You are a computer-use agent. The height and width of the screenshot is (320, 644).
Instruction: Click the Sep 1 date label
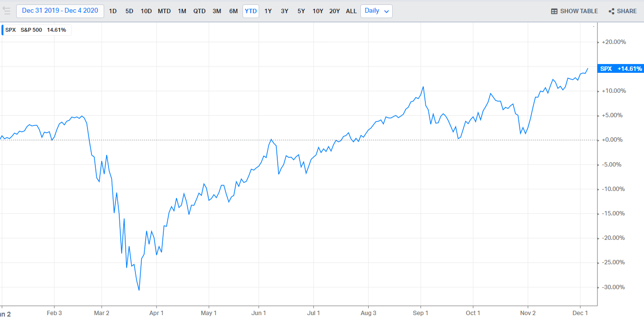point(421,313)
